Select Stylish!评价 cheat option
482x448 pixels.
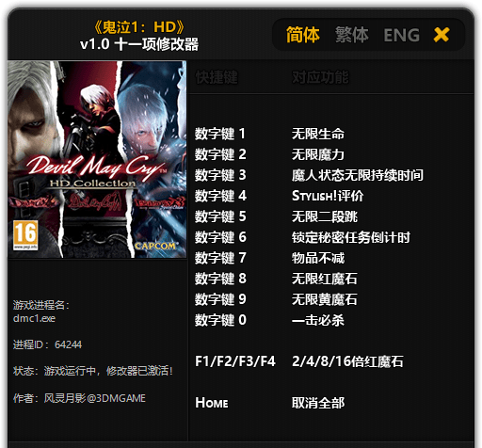[328, 196]
